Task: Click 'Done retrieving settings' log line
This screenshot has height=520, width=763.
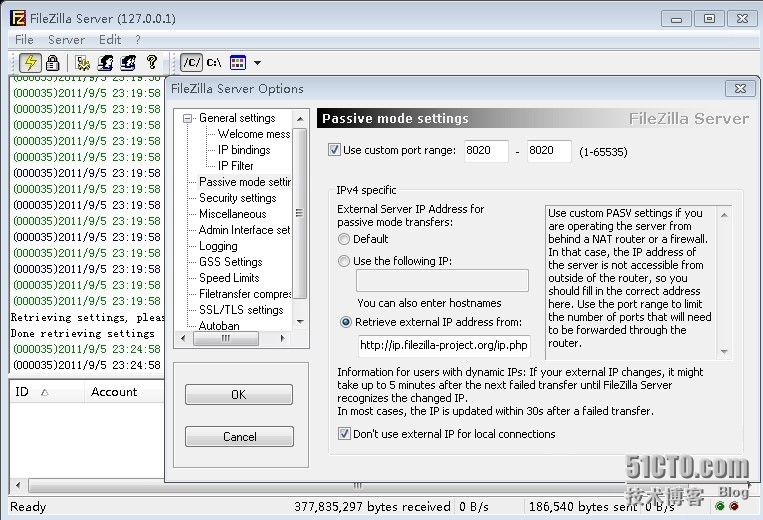Action: (x=83, y=334)
